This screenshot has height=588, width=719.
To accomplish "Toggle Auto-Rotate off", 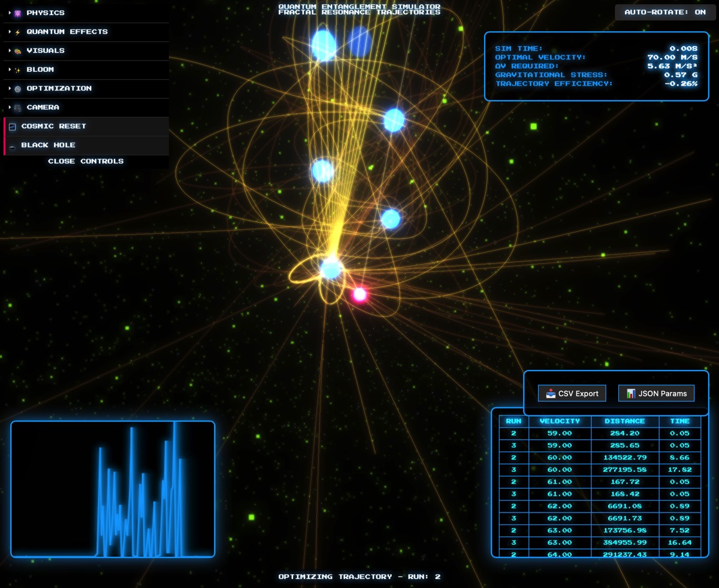I will click(x=665, y=12).
